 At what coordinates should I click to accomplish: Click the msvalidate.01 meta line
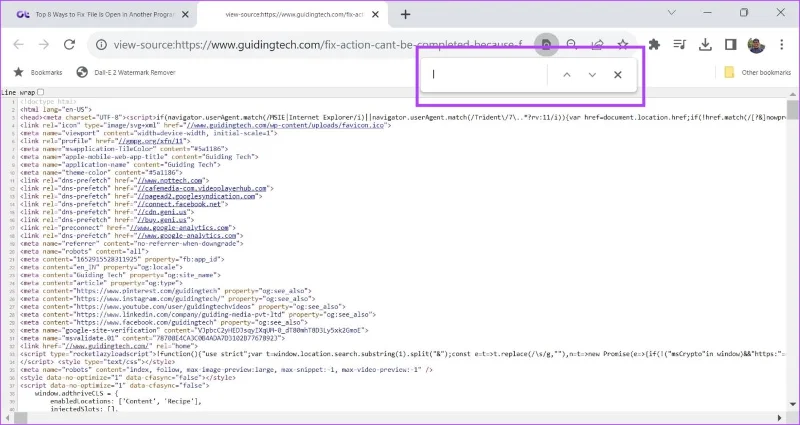(153, 338)
